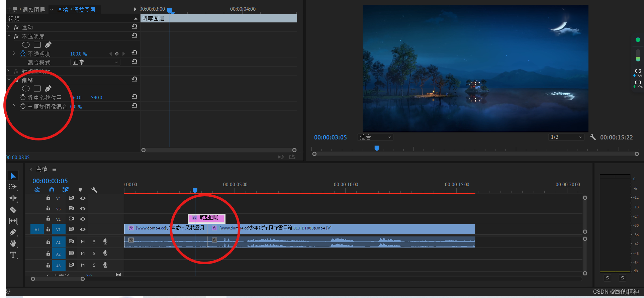Toggle Blend With Original stopwatch
Viewport: 644px width, 298px height.
tap(23, 106)
